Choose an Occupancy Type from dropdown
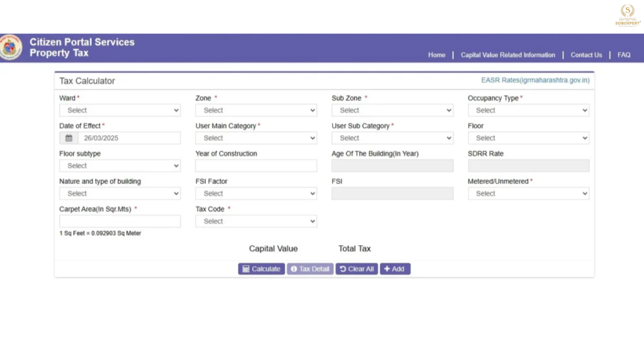This screenshot has width=644, height=337. [528, 110]
